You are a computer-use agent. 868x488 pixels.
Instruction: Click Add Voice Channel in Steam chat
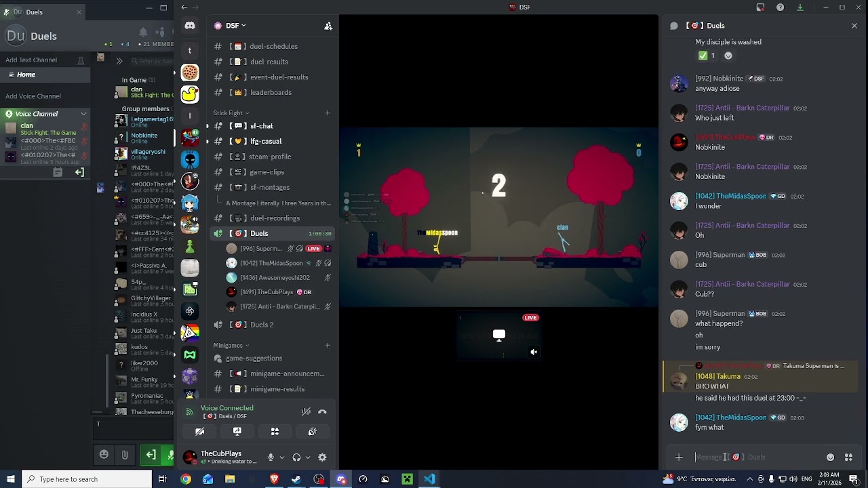click(x=33, y=96)
